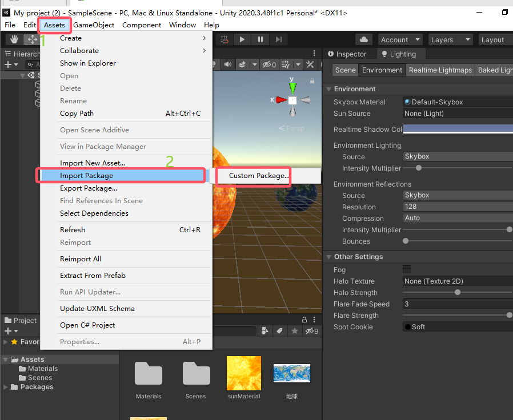The height and width of the screenshot is (420, 513).
Task: Search by label tag icon
Action: point(279,331)
